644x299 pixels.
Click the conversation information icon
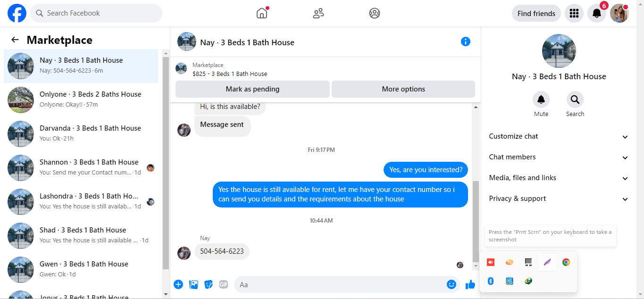[466, 42]
